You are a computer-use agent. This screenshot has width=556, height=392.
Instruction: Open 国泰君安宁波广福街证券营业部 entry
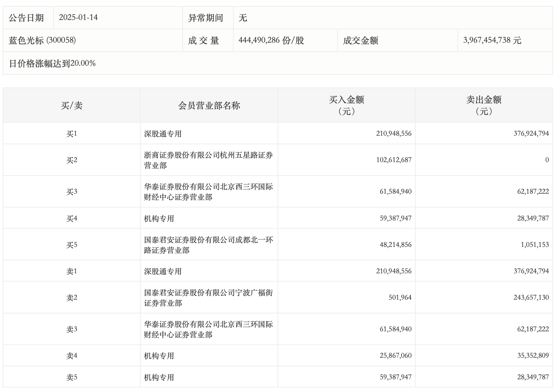coord(208,298)
